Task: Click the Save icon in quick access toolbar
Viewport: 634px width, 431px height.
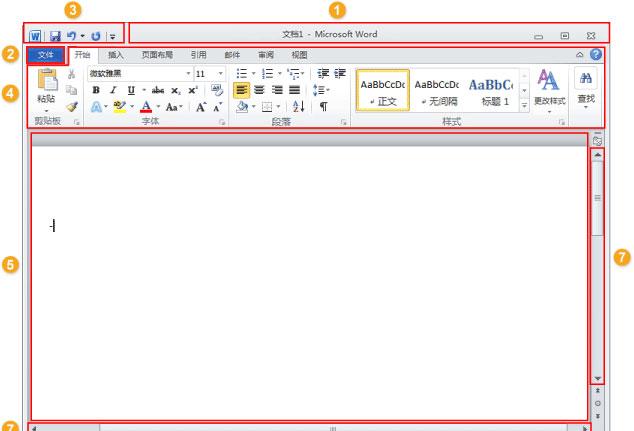Action: pos(55,36)
